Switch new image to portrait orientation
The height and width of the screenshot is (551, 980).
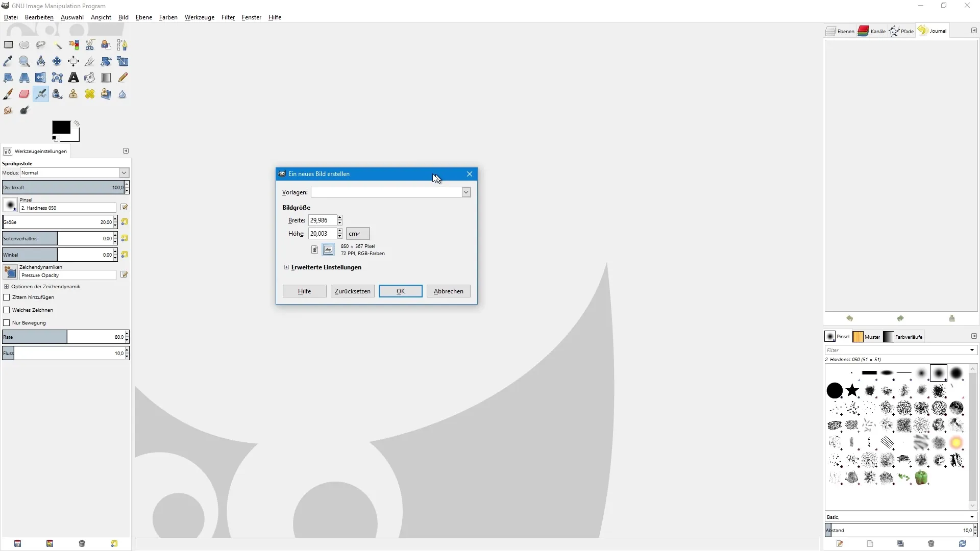pyautogui.click(x=315, y=249)
